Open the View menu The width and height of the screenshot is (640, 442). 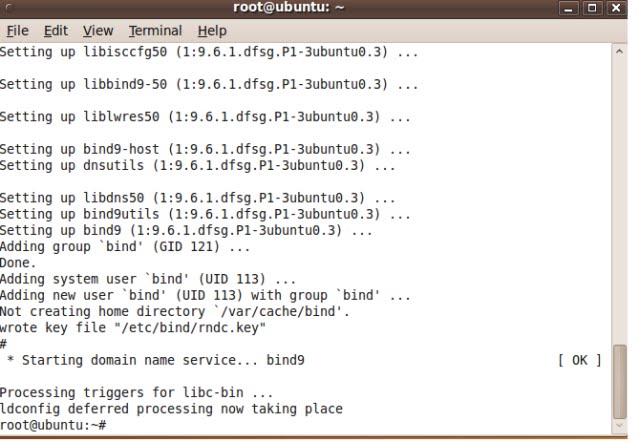pos(98,31)
